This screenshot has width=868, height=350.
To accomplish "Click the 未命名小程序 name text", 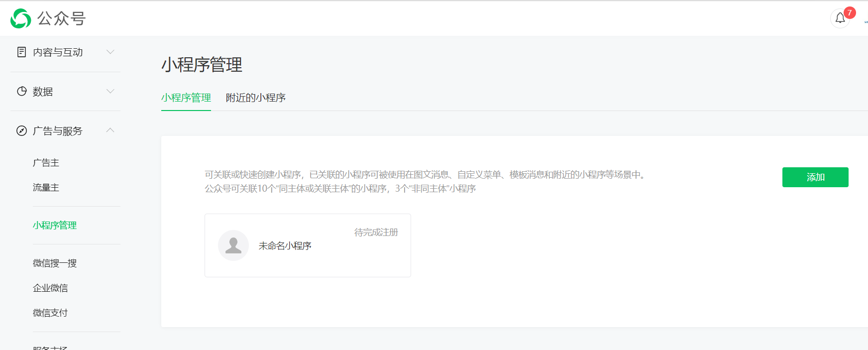I will pos(285,246).
